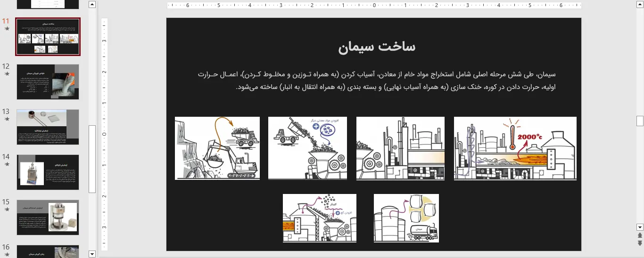Open slide 14 thumbnail in the panel
This screenshot has height=258, width=644.
[48, 172]
